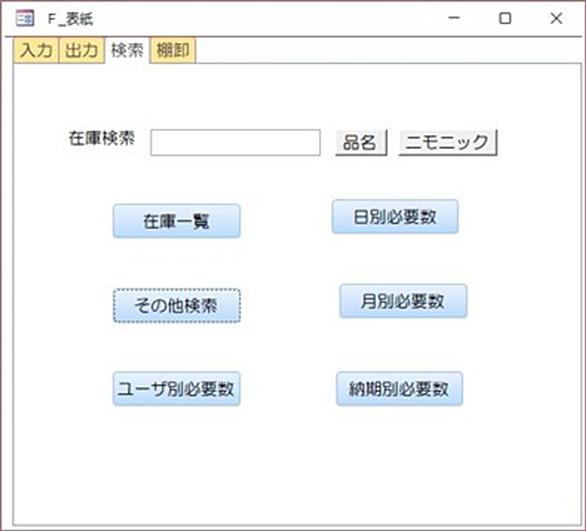Click the ニモニック search button
This screenshot has height=531, width=586.
click(448, 142)
